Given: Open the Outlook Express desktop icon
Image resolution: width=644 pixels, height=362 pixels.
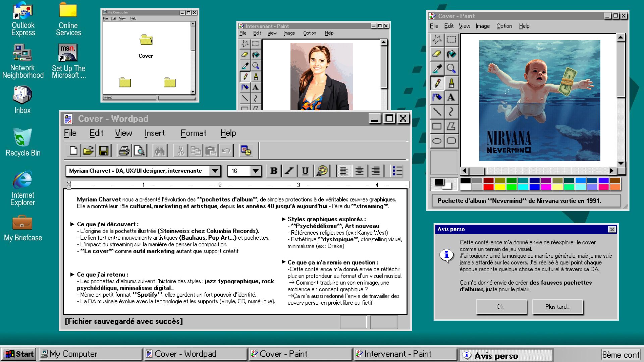Looking at the screenshot, I should tap(23, 19).
